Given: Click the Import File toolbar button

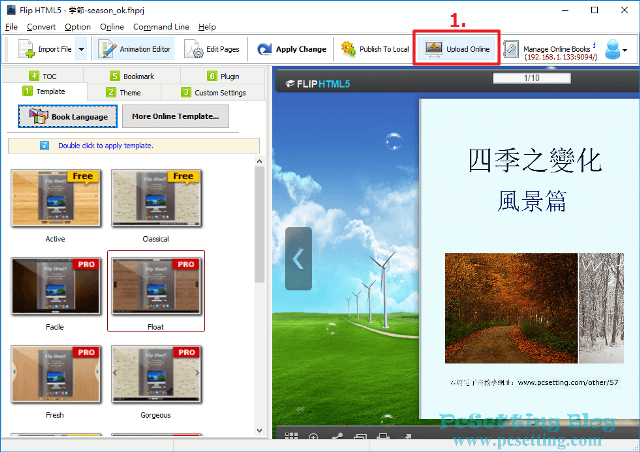Looking at the screenshot, I should (x=45, y=49).
